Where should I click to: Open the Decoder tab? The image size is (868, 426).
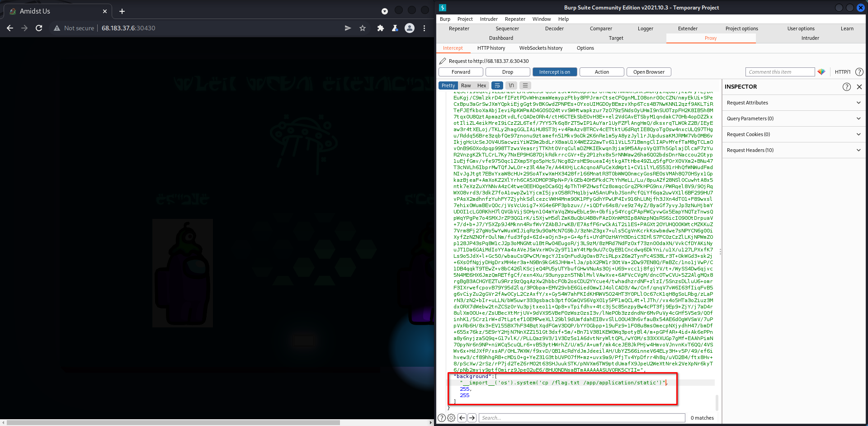tap(554, 28)
